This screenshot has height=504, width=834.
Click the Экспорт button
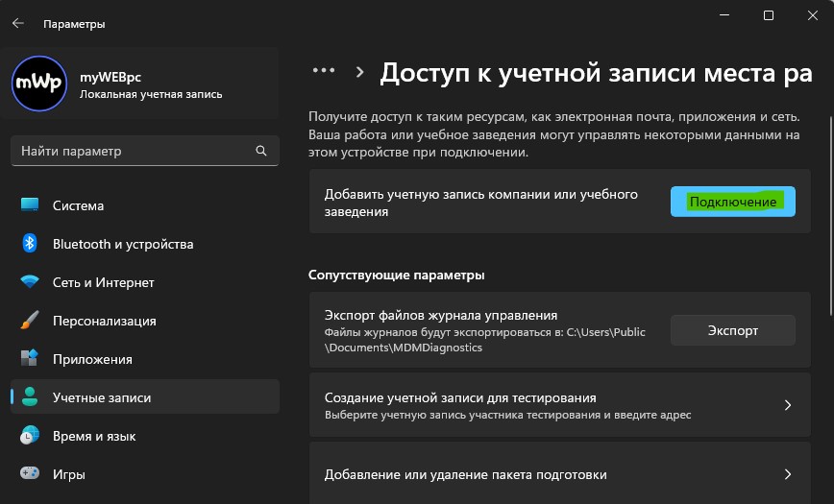(732, 330)
